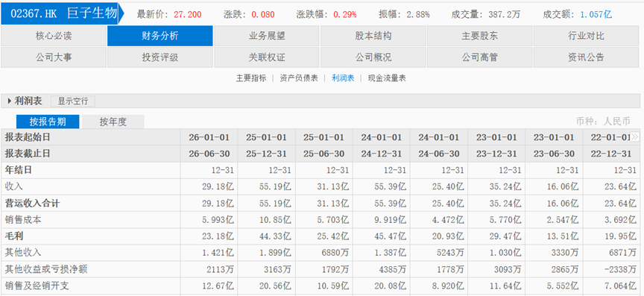Open the 主要股东 tab
Viewport: 644px width, 296px height.
click(480, 36)
